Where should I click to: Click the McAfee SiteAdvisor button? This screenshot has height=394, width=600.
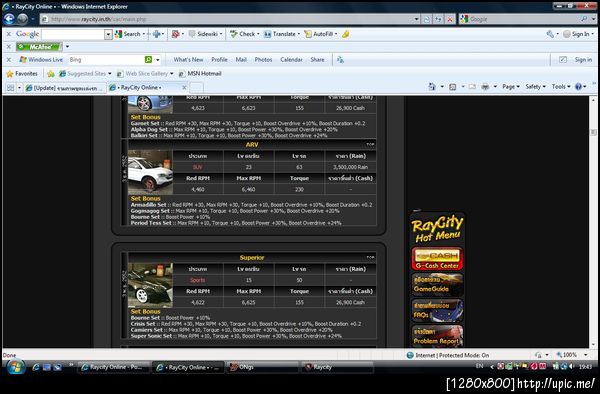pos(38,47)
